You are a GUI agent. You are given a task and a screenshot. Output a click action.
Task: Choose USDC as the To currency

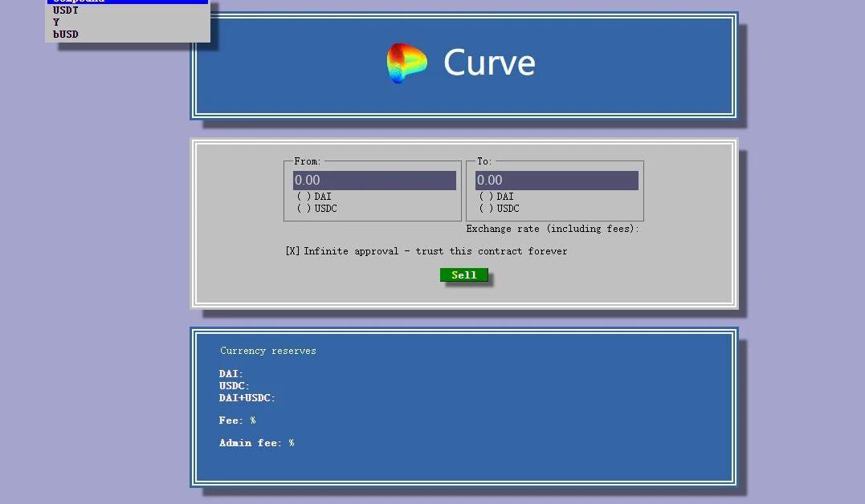pyautogui.click(x=487, y=209)
